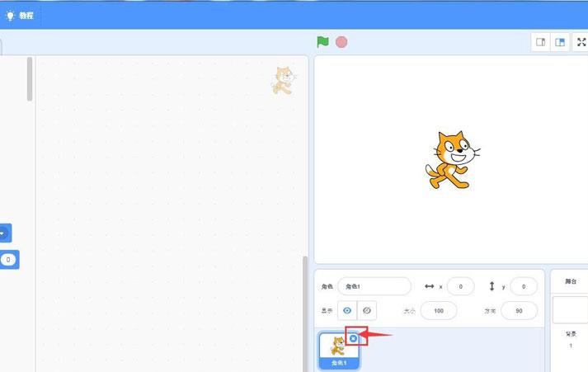Show the sprite using the eye icon

point(347,310)
